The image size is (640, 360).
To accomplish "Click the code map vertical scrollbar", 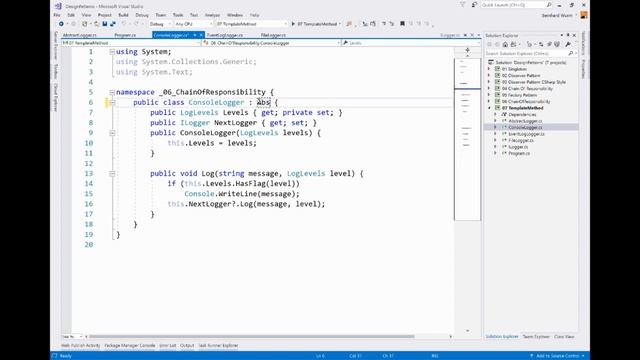I will 467,139.
